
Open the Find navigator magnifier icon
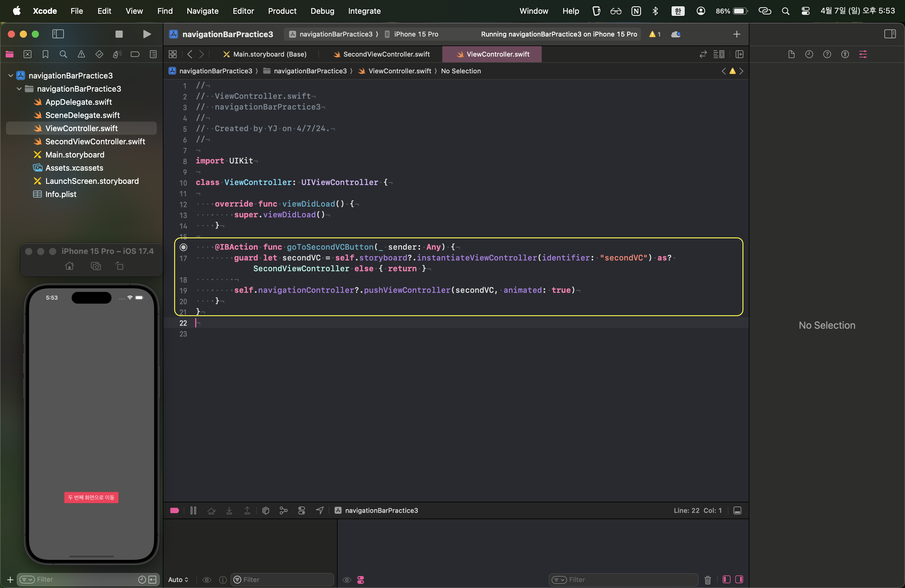click(63, 54)
